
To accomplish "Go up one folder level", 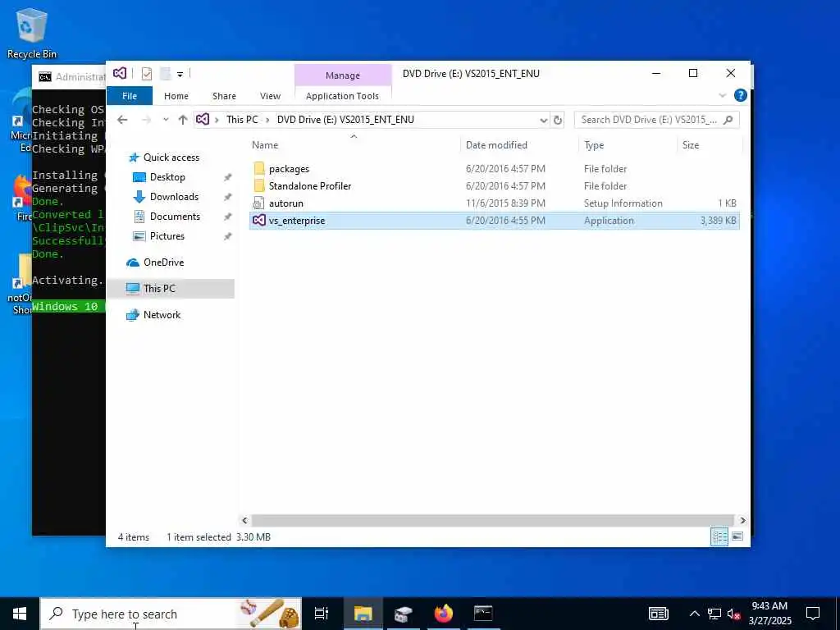I will click(183, 120).
